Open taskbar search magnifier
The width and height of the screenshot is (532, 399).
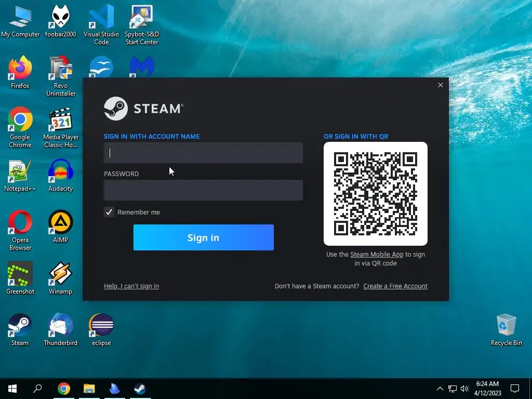pos(37,389)
